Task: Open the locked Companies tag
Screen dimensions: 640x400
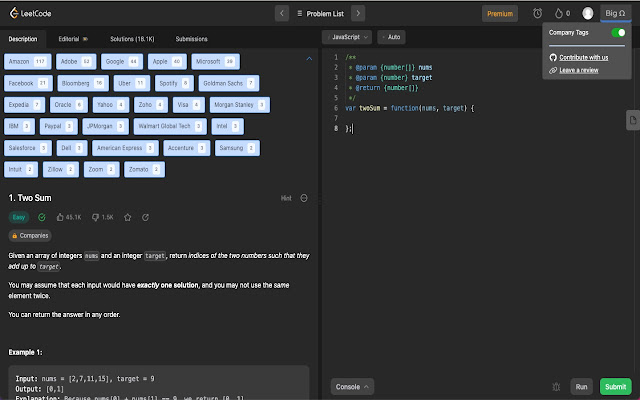Action: 30,236
